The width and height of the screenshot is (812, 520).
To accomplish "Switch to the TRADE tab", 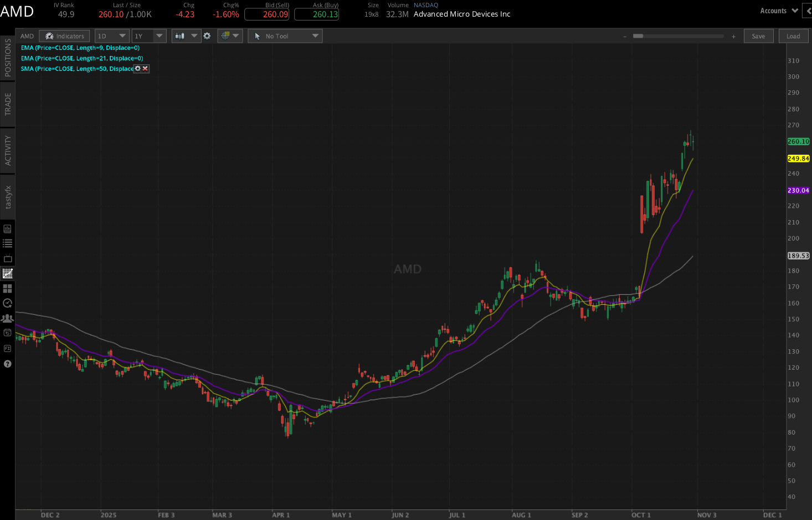I will point(8,104).
